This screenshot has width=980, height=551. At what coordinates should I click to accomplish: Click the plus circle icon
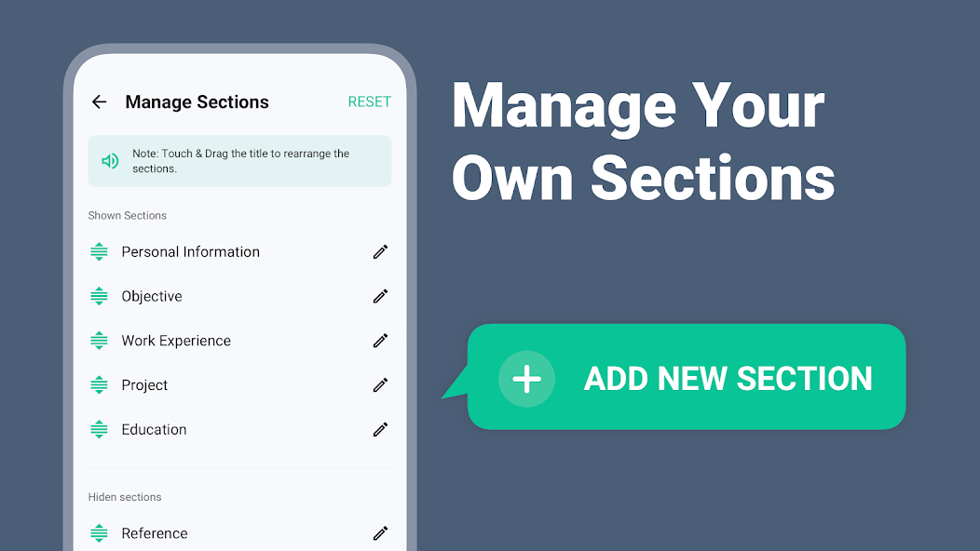click(x=526, y=379)
